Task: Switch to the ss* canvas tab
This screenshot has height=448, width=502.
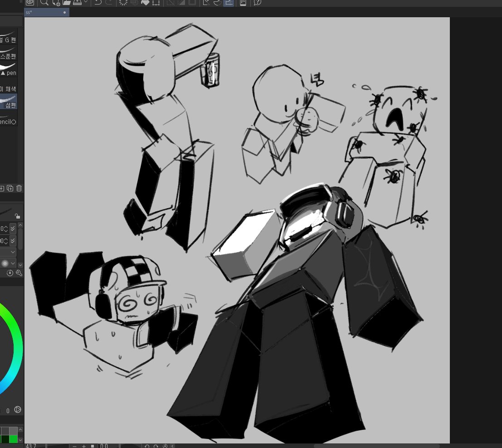Action: tap(47, 13)
